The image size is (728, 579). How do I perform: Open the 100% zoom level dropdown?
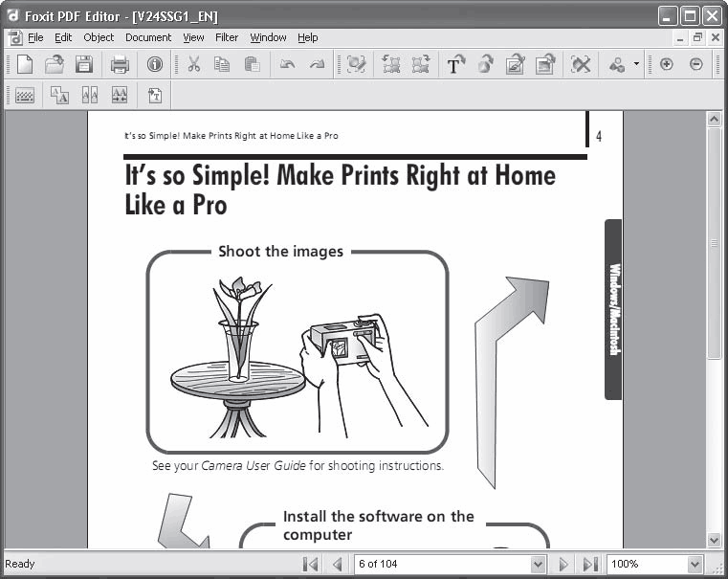[x=695, y=564]
